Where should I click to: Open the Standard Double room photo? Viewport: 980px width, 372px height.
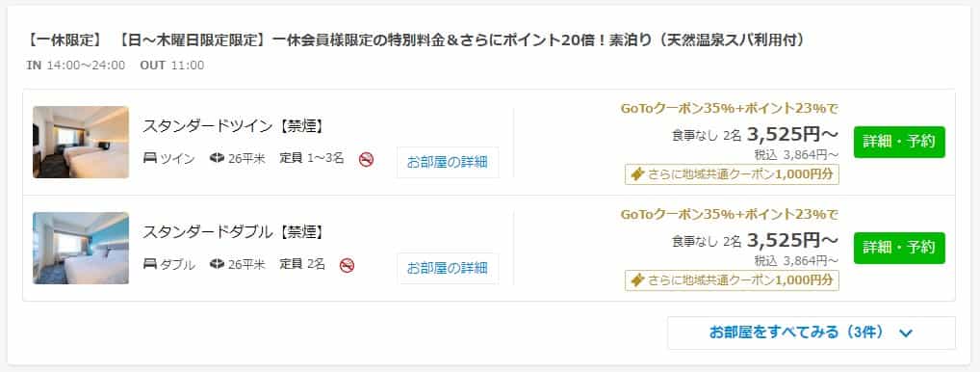[81, 248]
